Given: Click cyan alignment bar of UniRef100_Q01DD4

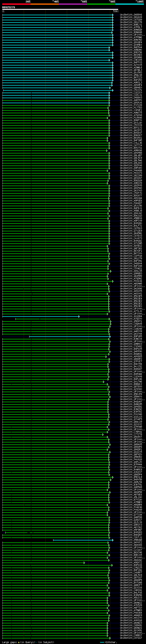Looking at the screenshot, I should pyautogui.click(x=41, y=316).
